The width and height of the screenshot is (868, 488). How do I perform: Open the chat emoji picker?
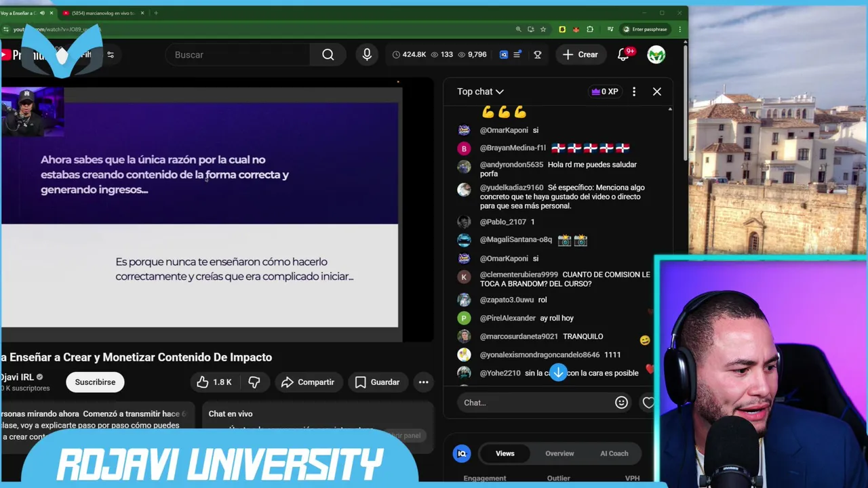pos(621,403)
